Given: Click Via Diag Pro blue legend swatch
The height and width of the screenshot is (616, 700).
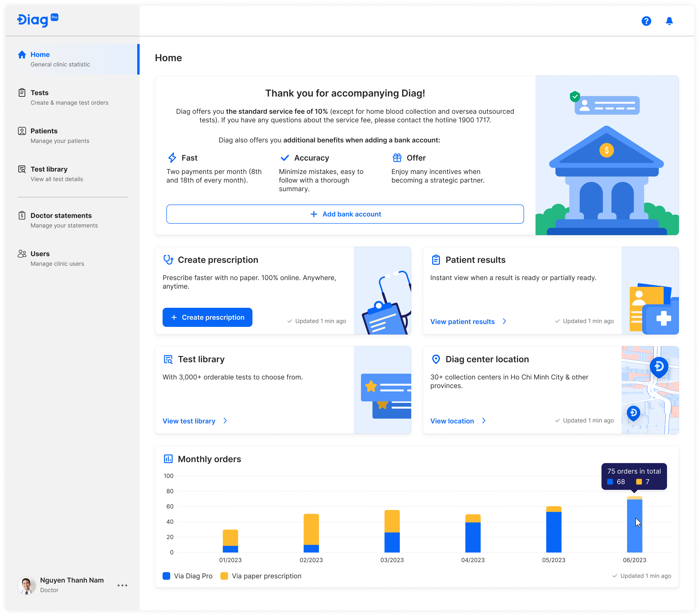Looking at the screenshot, I should [166, 576].
